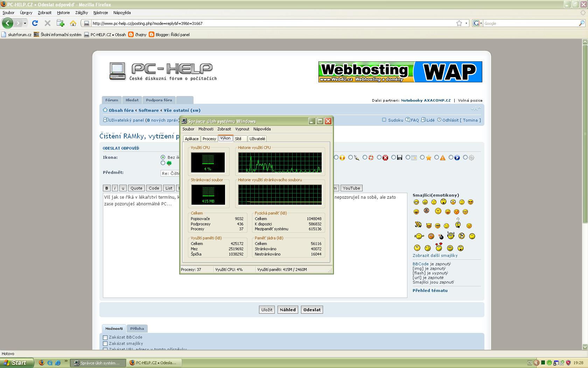Select the lifebuoy topic icon radio

365,157
